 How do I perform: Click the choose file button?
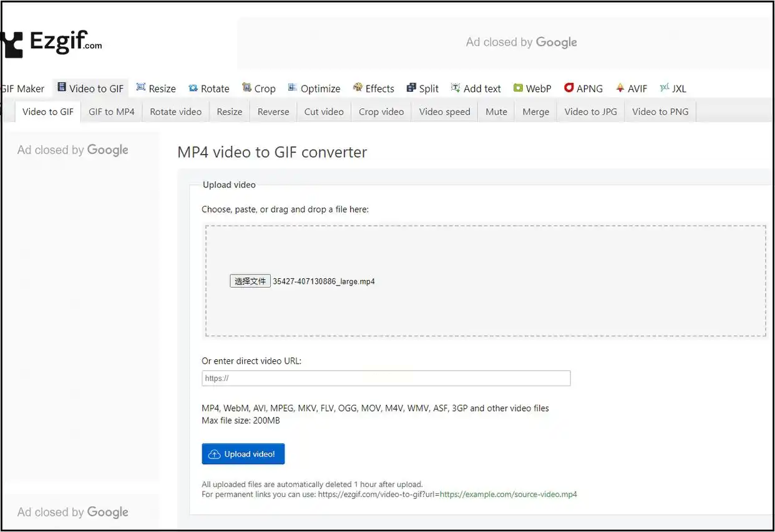pyautogui.click(x=250, y=281)
